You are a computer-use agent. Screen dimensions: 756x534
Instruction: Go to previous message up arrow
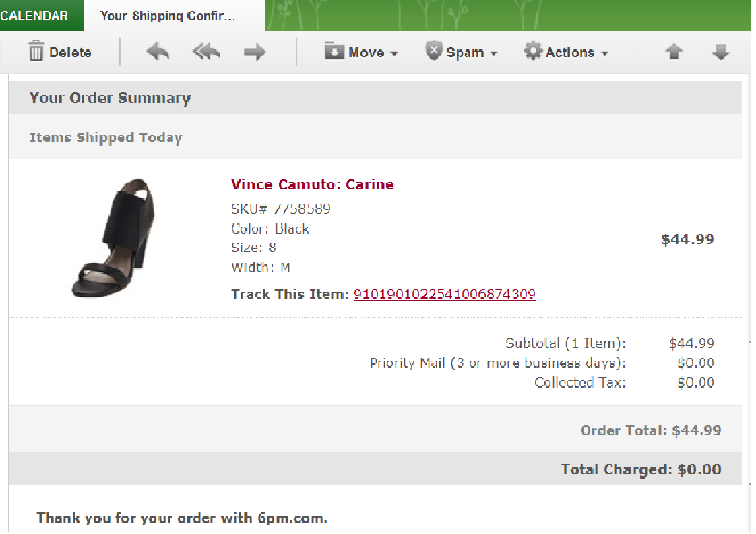(674, 52)
